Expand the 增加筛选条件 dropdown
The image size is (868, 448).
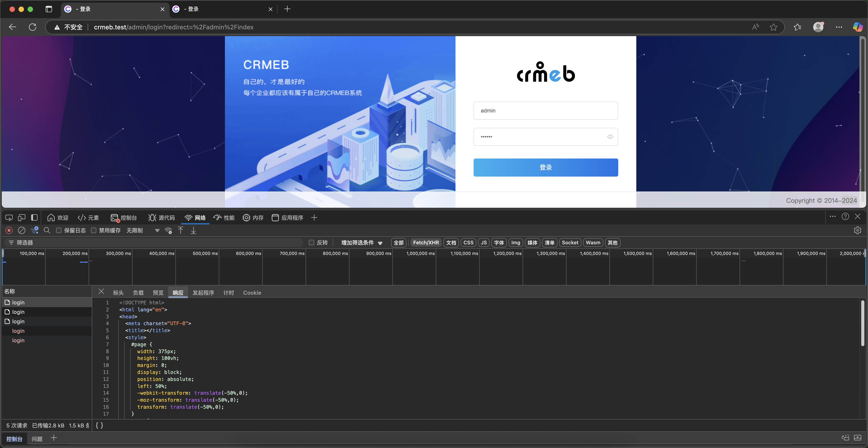362,243
